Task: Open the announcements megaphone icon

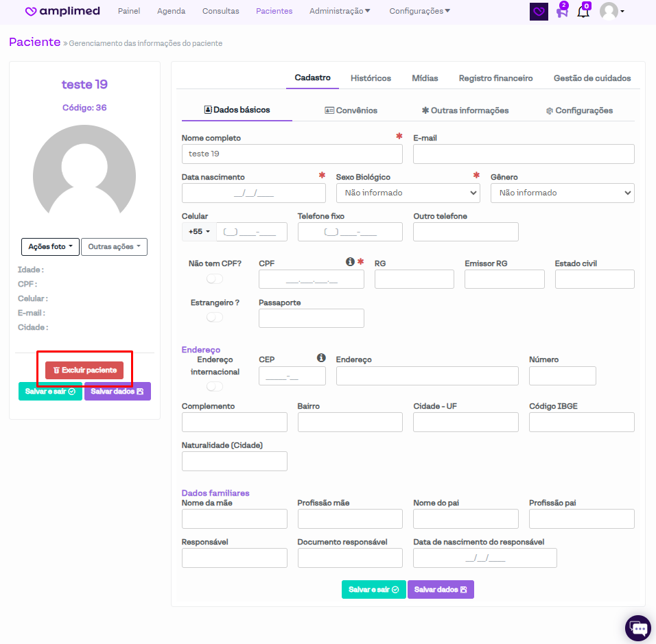Action: 562,12
